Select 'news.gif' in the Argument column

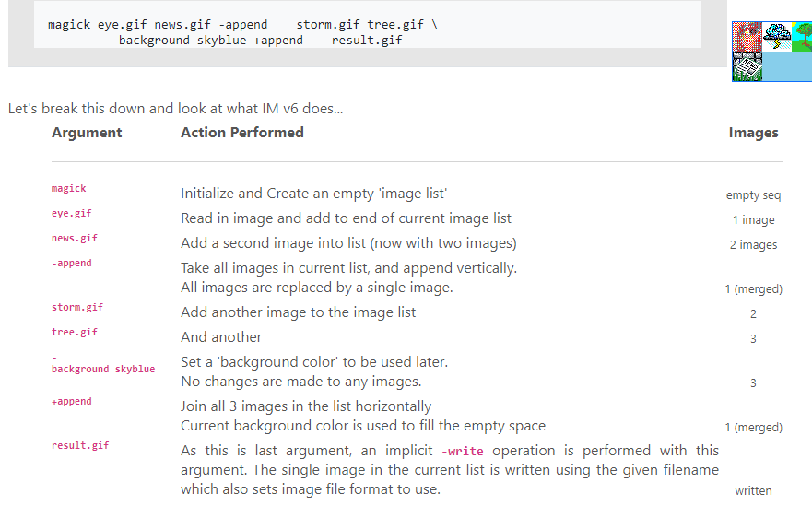tap(75, 238)
